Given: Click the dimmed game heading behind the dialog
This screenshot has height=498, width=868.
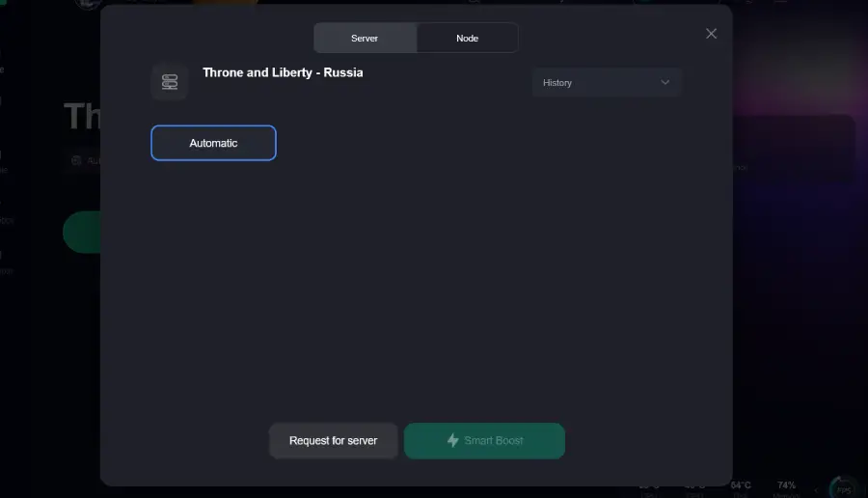Looking at the screenshot, I should (x=81, y=117).
